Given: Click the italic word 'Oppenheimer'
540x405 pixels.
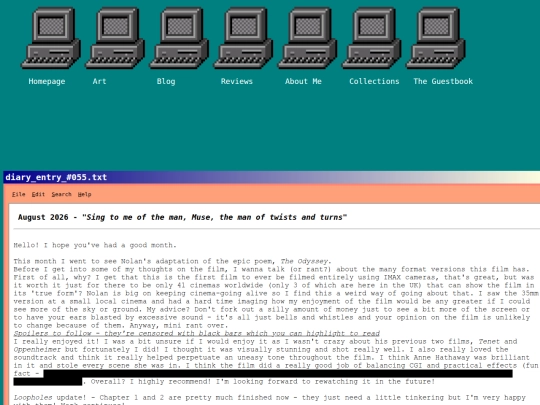Looking at the screenshot, I should pyautogui.click(x=37, y=350).
